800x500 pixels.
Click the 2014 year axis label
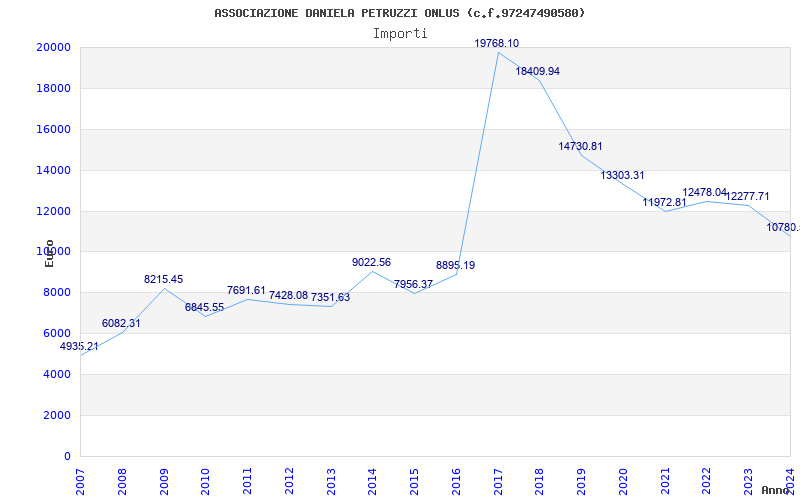coord(372,482)
